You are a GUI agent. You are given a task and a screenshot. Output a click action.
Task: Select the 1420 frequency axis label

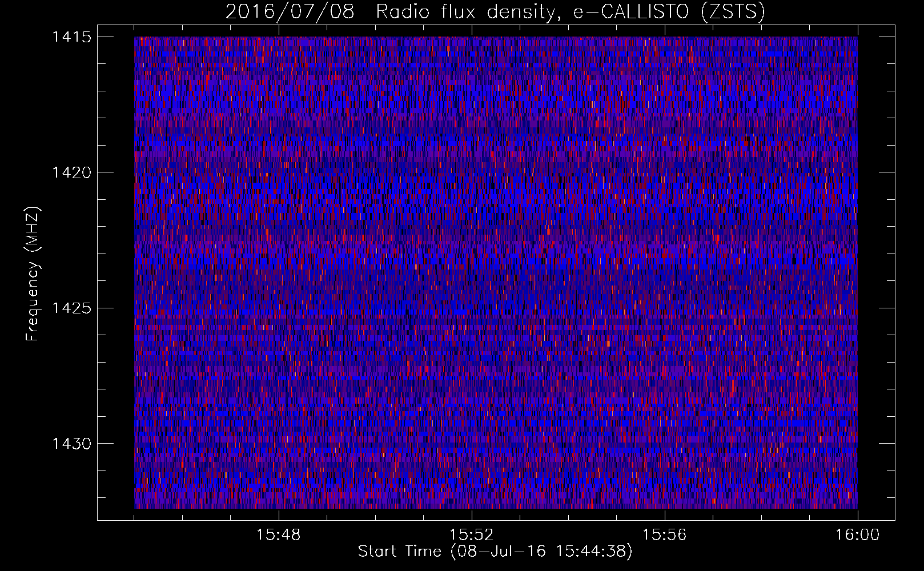tap(71, 172)
